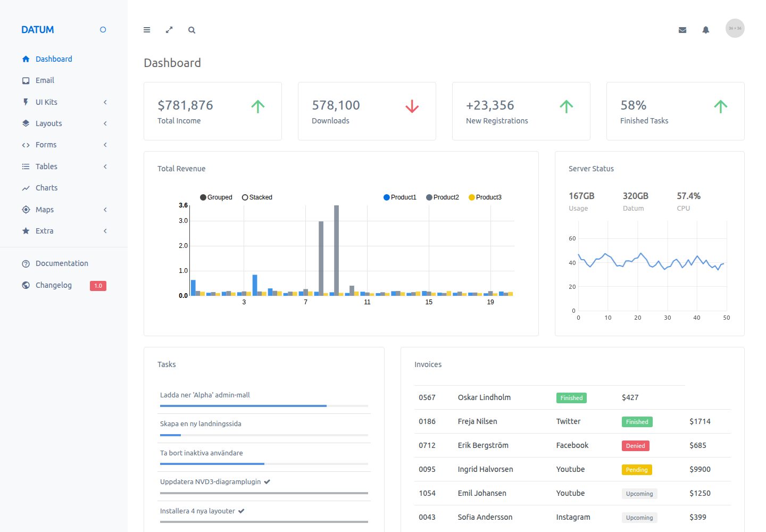Viewport: 766px width, 532px height.
Task: Toggle Product1 series in legend
Action: (400, 197)
